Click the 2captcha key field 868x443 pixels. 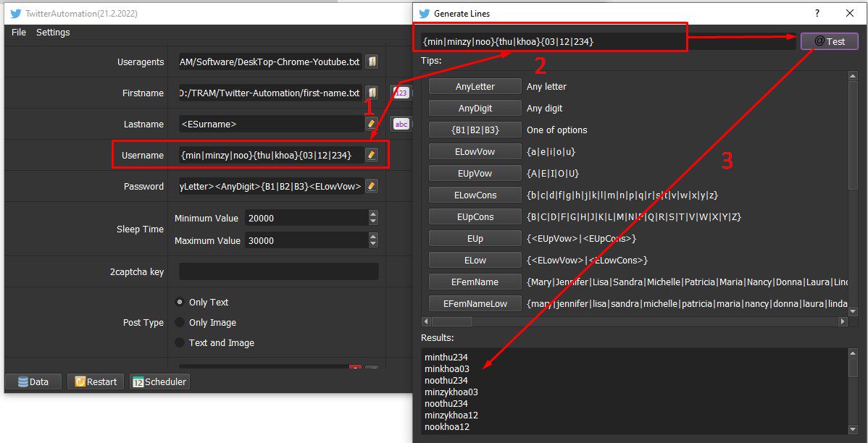click(278, 271)
